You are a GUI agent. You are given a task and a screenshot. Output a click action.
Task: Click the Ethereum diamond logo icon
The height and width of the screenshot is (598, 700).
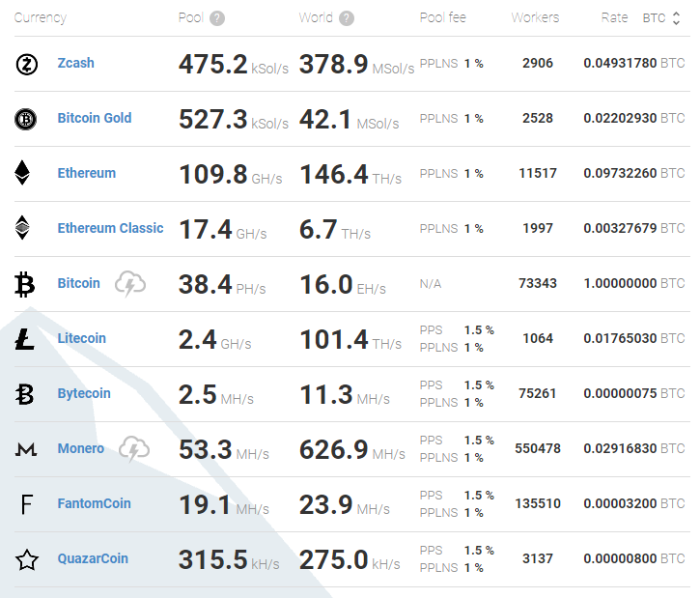[x=22, y=173]
